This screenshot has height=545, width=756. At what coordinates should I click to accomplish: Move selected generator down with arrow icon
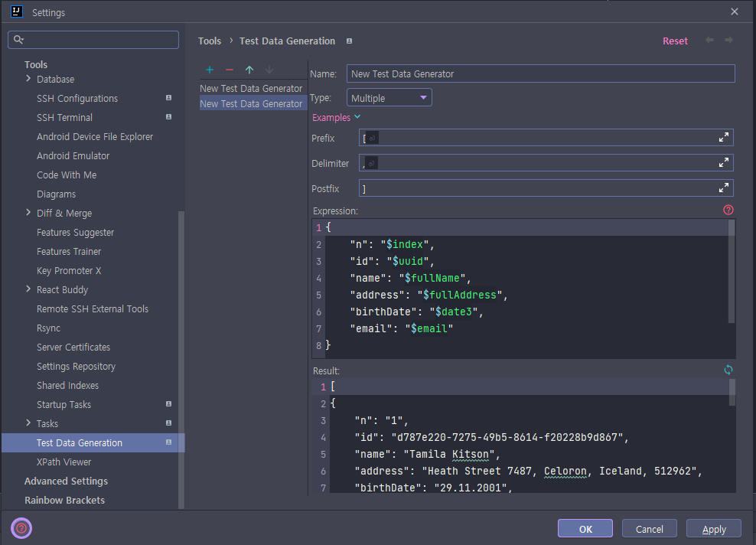click(269, 70)
